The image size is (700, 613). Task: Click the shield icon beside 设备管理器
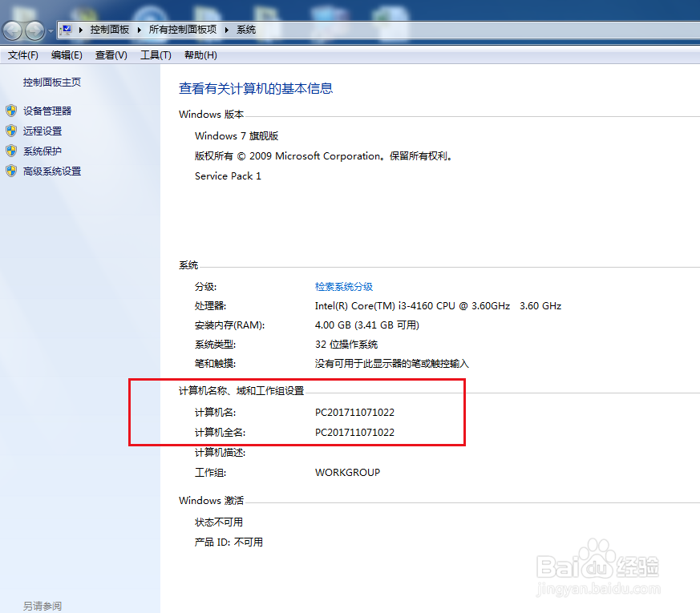11,111
